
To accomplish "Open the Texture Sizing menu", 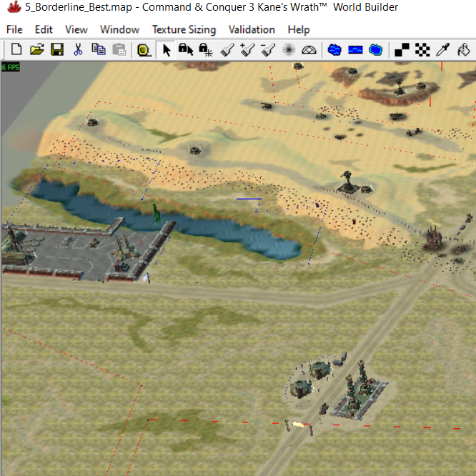I will (x=184, y=29).
